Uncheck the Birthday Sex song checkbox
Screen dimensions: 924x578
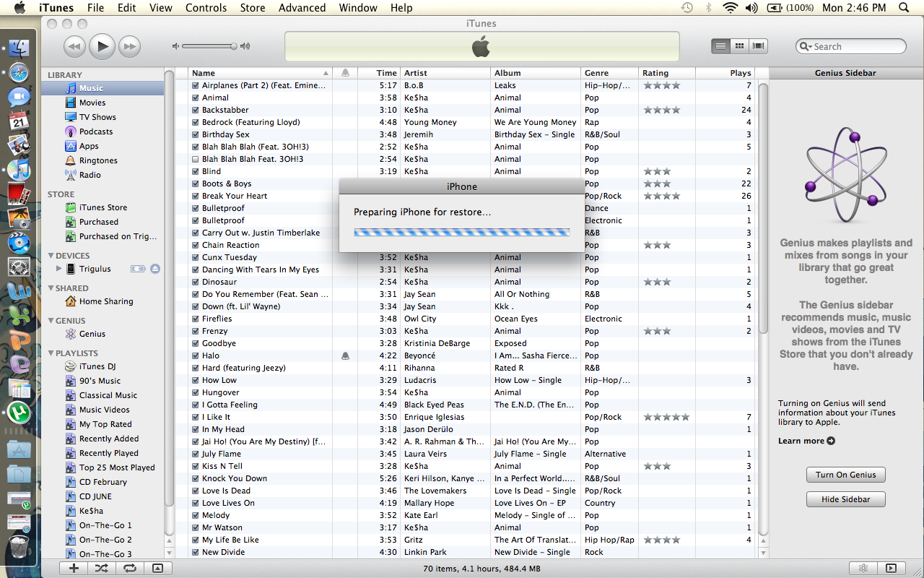[196, 134]
